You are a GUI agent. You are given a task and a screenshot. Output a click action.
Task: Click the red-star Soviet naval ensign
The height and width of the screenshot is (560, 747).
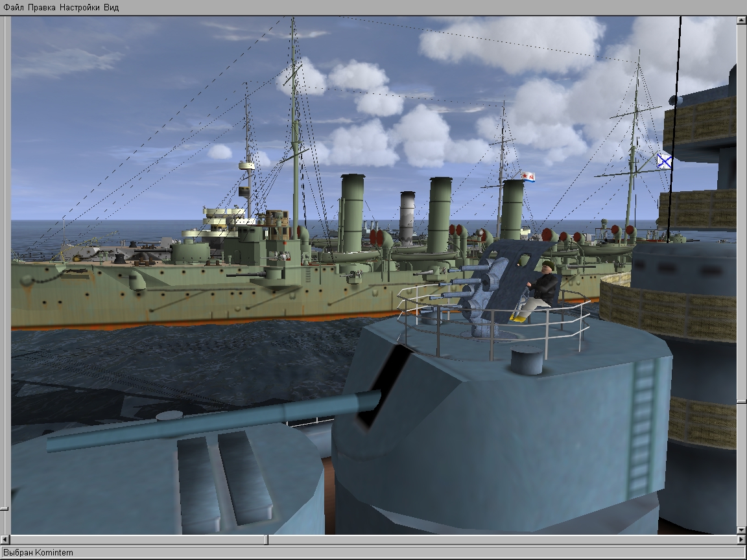(528, 177)
